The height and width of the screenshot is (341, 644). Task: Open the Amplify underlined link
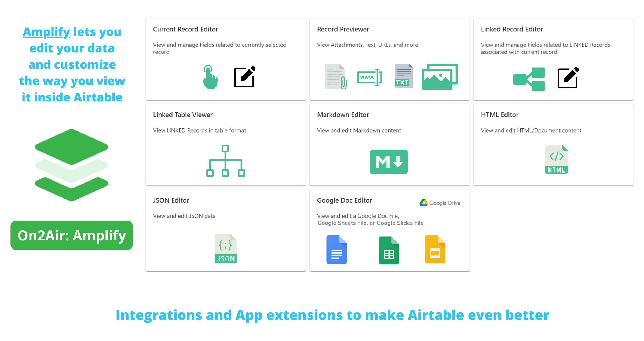point(46,32)
